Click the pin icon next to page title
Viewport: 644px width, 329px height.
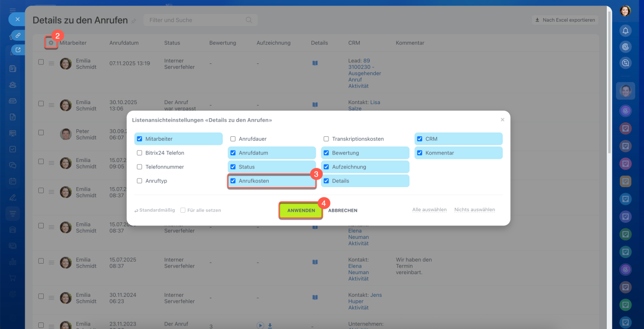(x=134, y=21)
